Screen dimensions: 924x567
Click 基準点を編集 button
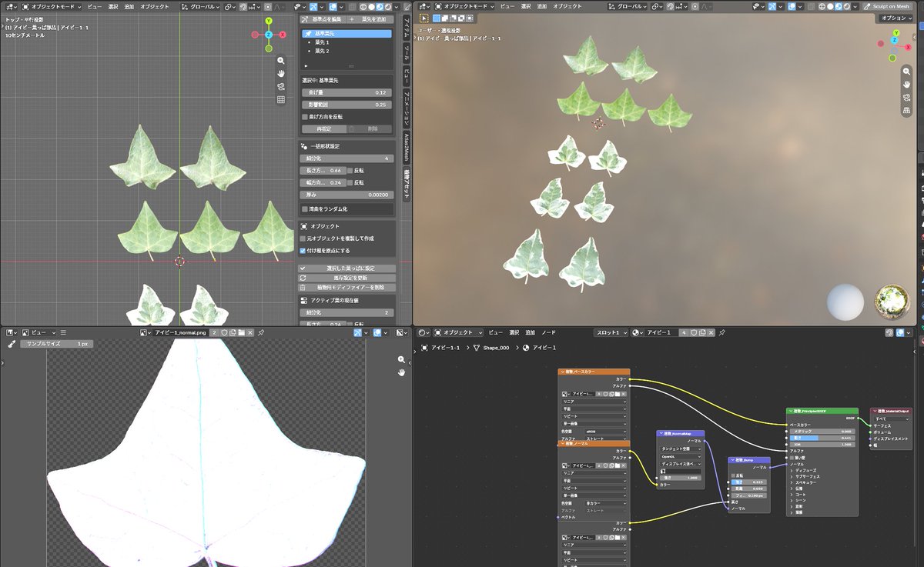click(322, 19)
